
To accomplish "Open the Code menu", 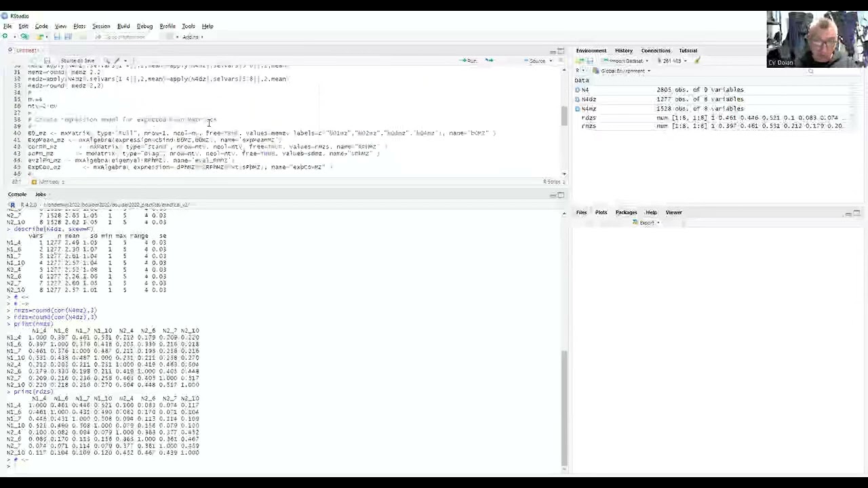I will (x=41, y=26).
